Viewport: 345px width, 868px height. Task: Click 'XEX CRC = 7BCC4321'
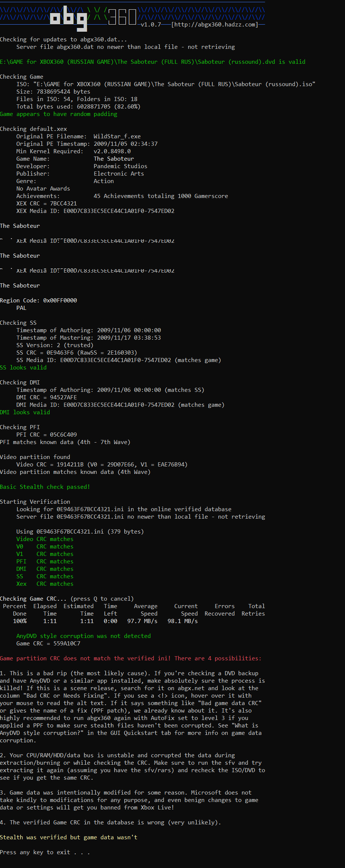tap(47, 204)
